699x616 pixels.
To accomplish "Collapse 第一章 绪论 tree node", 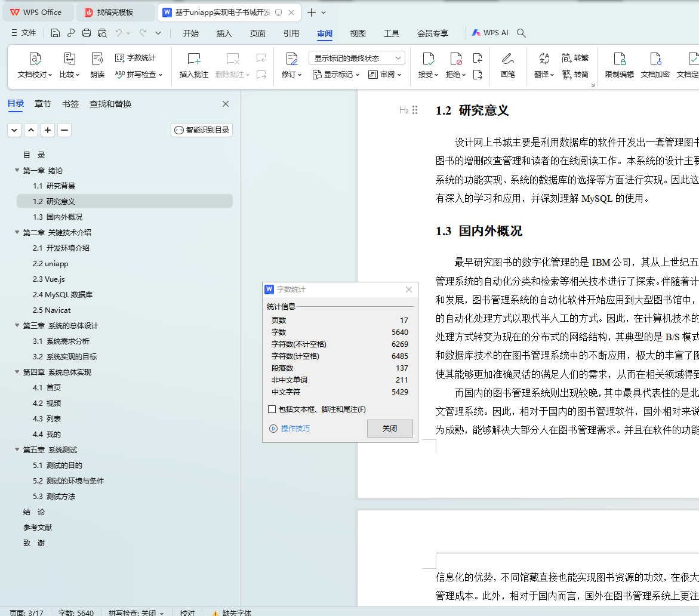I will (17, 170).
